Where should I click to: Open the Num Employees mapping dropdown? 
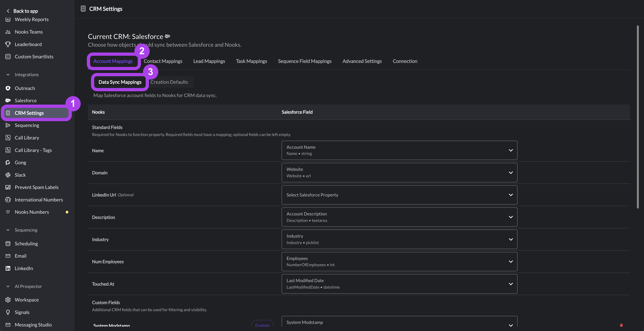[399, 262]
